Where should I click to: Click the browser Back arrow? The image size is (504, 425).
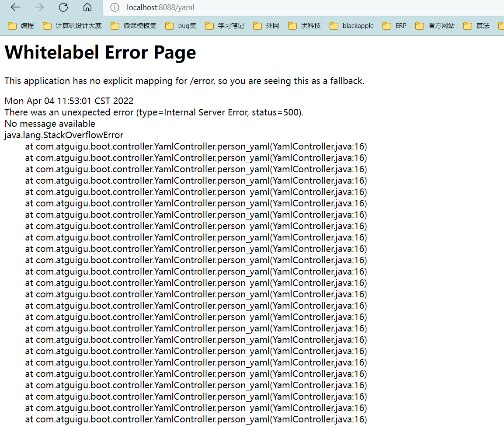(15, 7)
